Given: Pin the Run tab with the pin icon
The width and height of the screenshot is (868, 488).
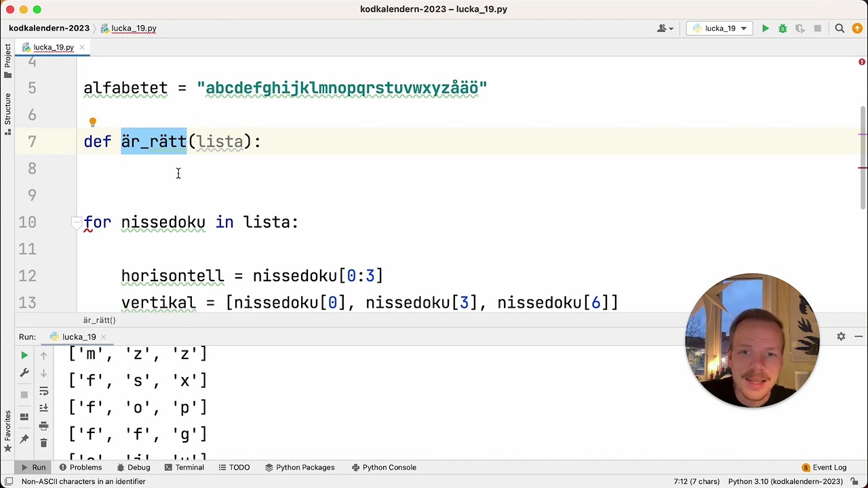Looking at the screenshot, I should (x=24, y=439).
